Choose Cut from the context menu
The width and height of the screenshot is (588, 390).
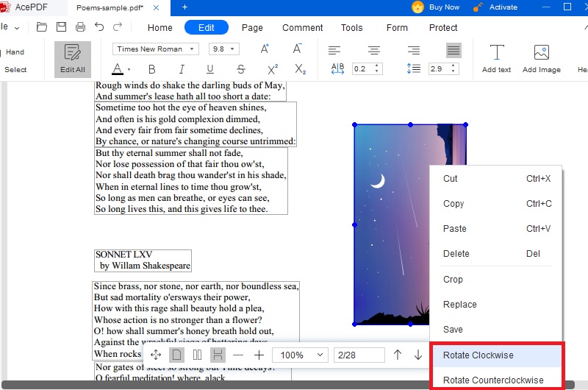(497, 179)
